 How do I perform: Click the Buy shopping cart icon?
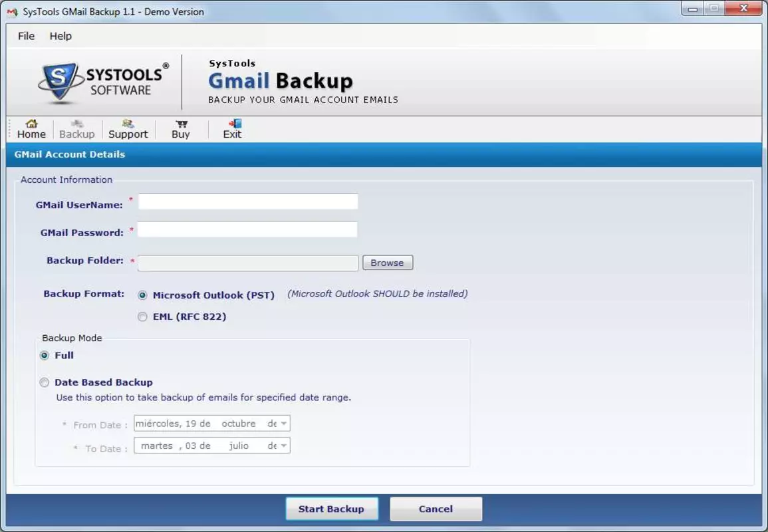pos(182,124)
